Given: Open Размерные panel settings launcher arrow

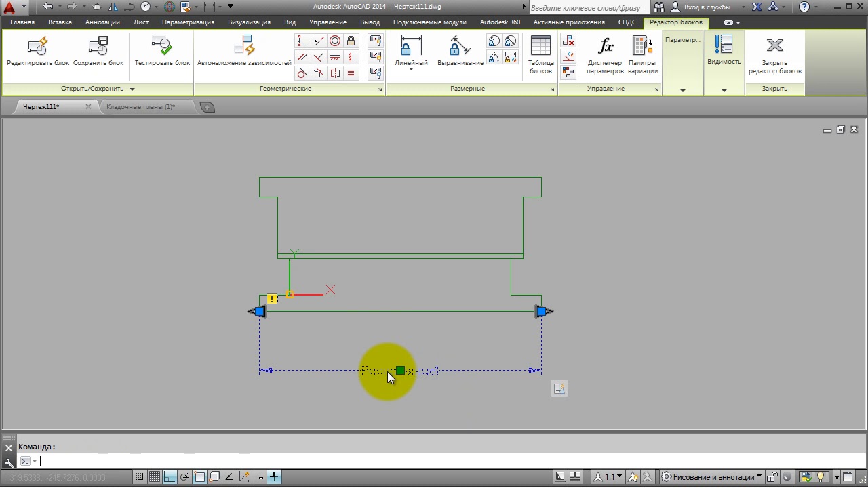Looking at the screenshot, I should pyautogui.click(x=552, y=89).
